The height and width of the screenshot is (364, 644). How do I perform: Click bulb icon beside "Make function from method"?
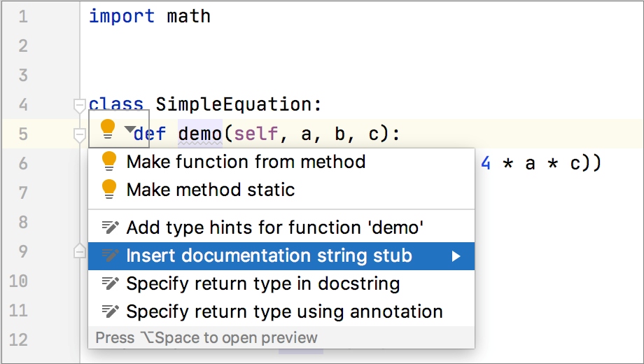[x=109, y=162]
